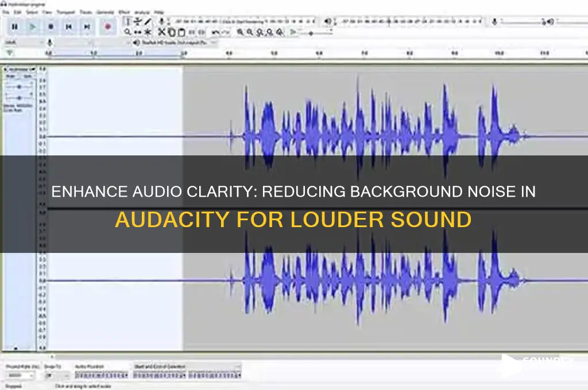Mute the audio track
This screenshot has height=390, width=588.
pyautogui.click(x=10, y=76)
